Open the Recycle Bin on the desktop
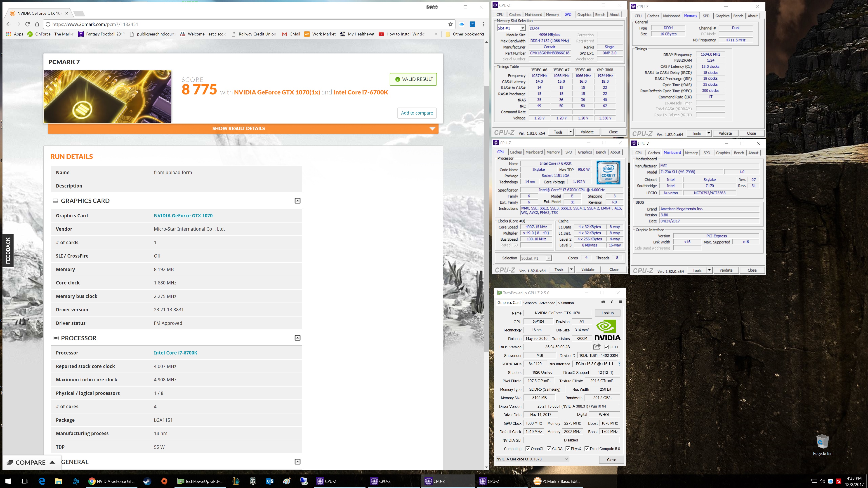The image size is (868, 488). (x=823, y=445)
